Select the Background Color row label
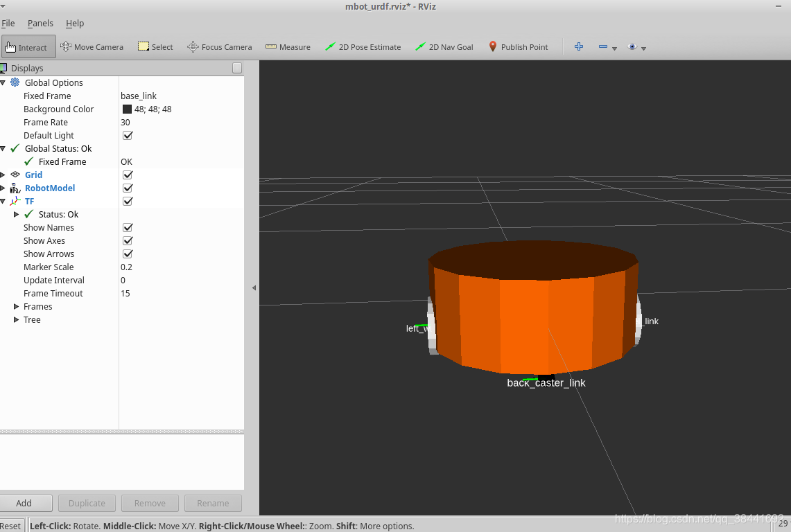 58,109
